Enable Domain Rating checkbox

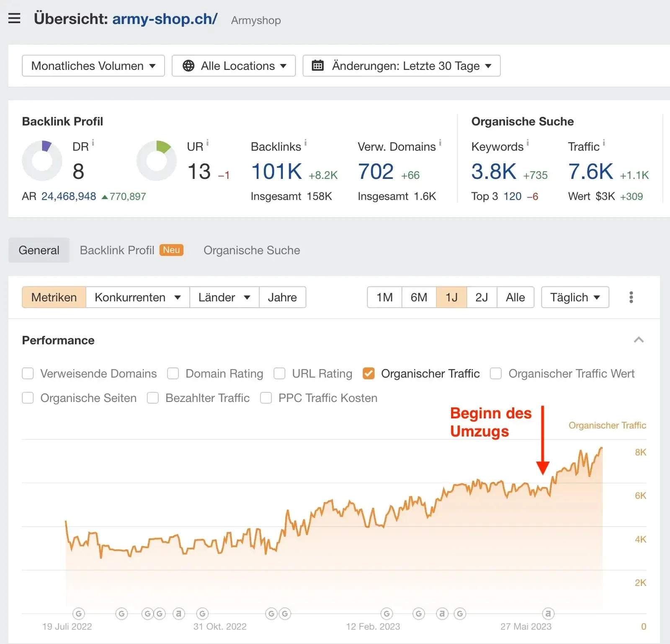pyautogui.click(x=173, y=374)
